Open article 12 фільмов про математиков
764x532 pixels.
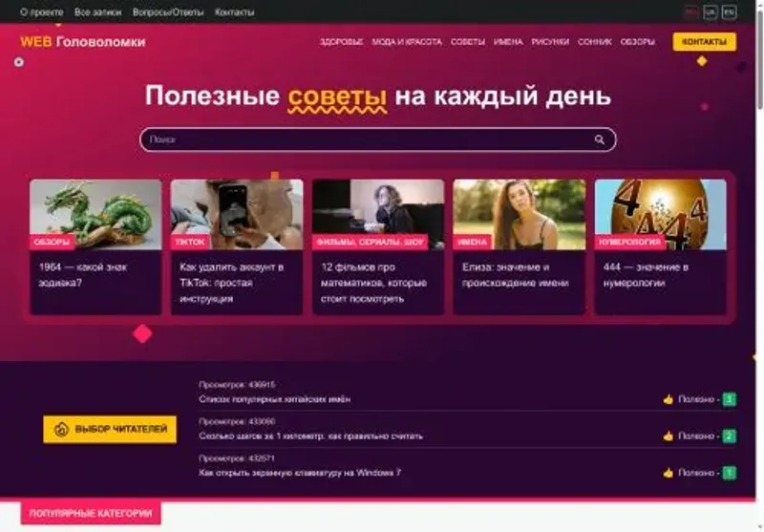pyautogui.click(x=373, y=283)
